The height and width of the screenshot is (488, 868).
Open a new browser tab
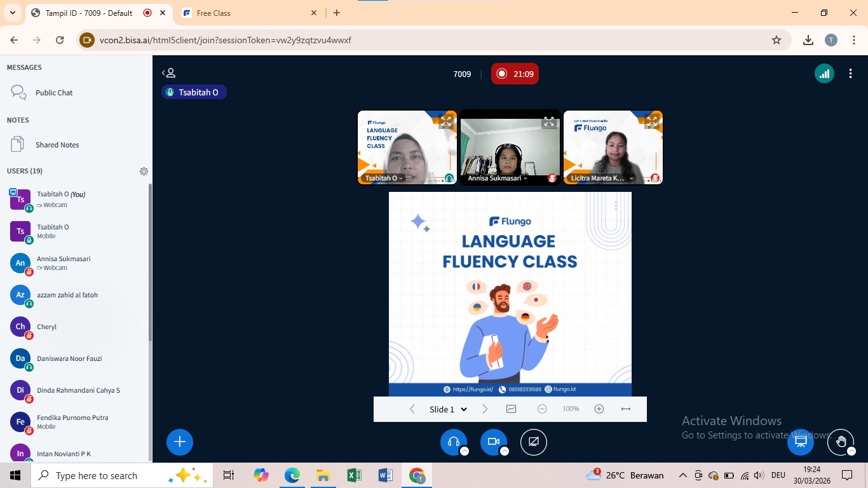337,13
